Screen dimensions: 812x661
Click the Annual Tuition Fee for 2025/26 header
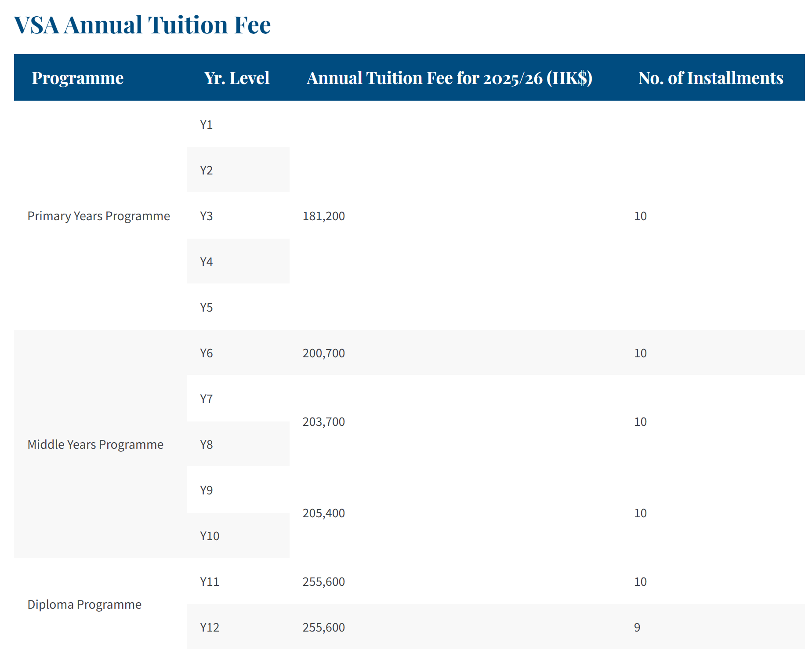[x=449, y=78]
